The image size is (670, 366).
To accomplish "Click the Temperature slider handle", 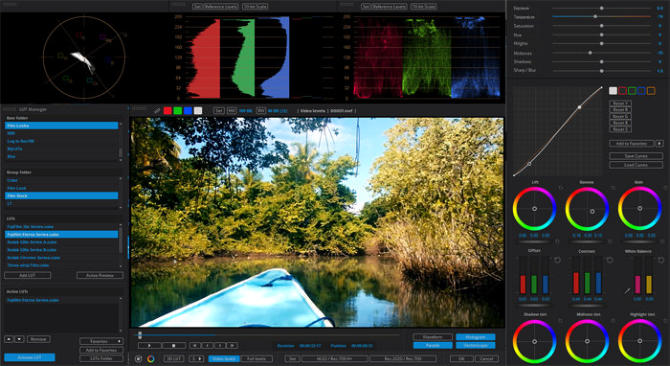I will pos(595,17).
